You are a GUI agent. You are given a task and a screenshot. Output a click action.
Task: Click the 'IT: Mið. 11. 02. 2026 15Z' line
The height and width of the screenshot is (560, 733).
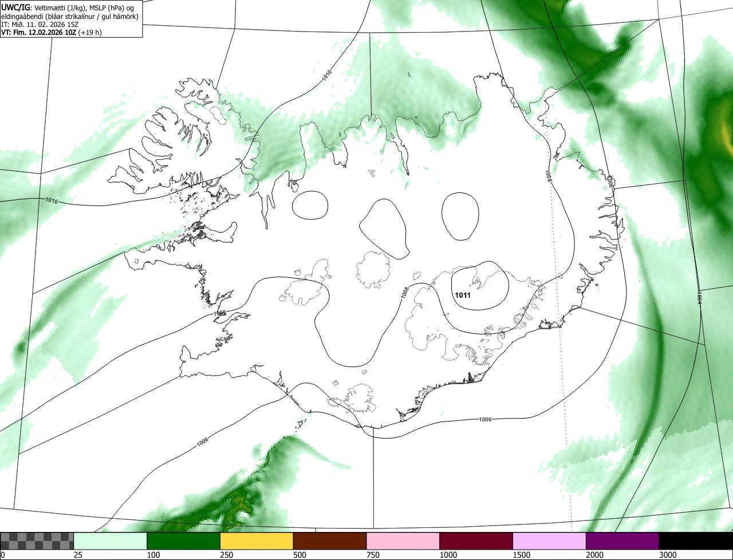point(40,25)
